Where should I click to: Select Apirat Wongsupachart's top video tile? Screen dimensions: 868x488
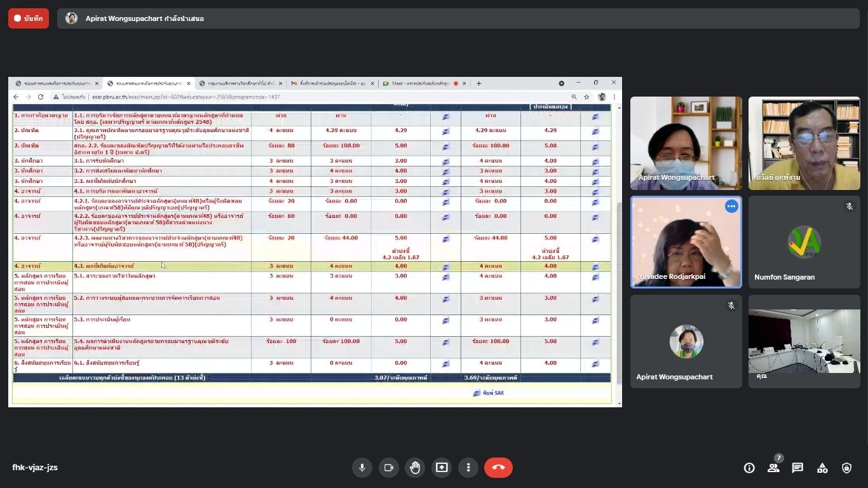click(x=686, y=143)
